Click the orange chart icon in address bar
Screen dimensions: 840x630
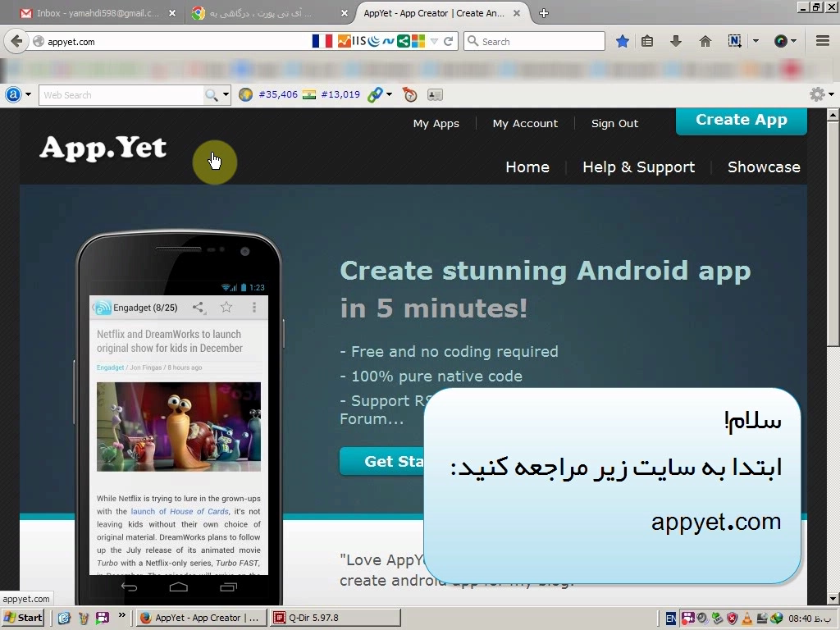point(344,41)
